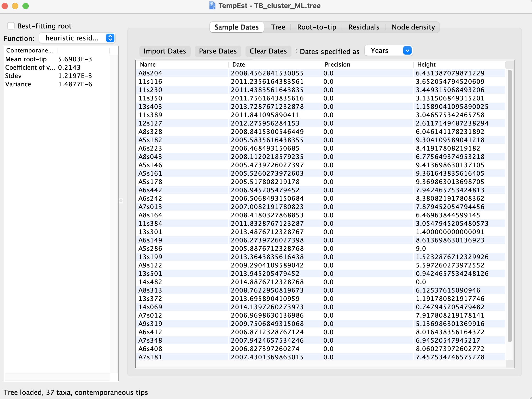Open the Root-to-tip tab
The width and height of the screenshot is (532, 399).
tap(317, 27)
